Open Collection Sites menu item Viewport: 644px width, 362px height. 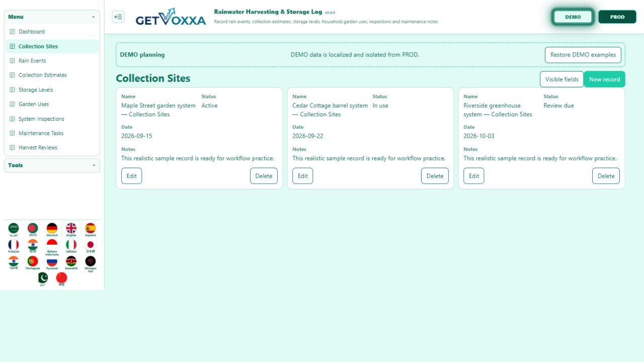tap(52, 46)
